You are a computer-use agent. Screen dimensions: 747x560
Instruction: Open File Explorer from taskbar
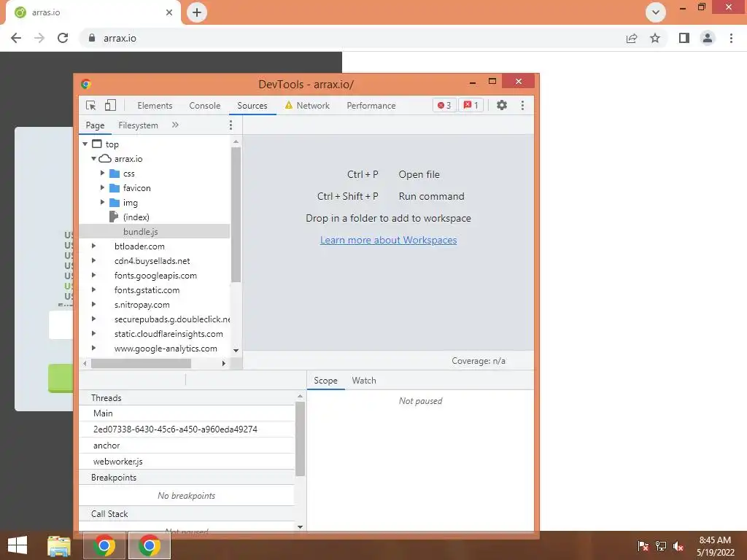(x=59, y=545)
